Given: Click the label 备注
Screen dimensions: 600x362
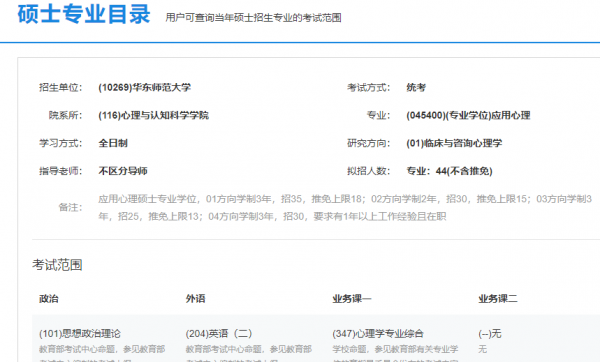Looking at the screenshot, I should [x=70, y=208].
